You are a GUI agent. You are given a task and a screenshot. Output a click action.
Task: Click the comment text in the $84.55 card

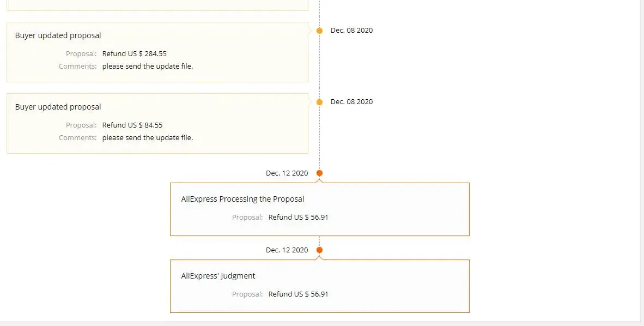[147, 138]
